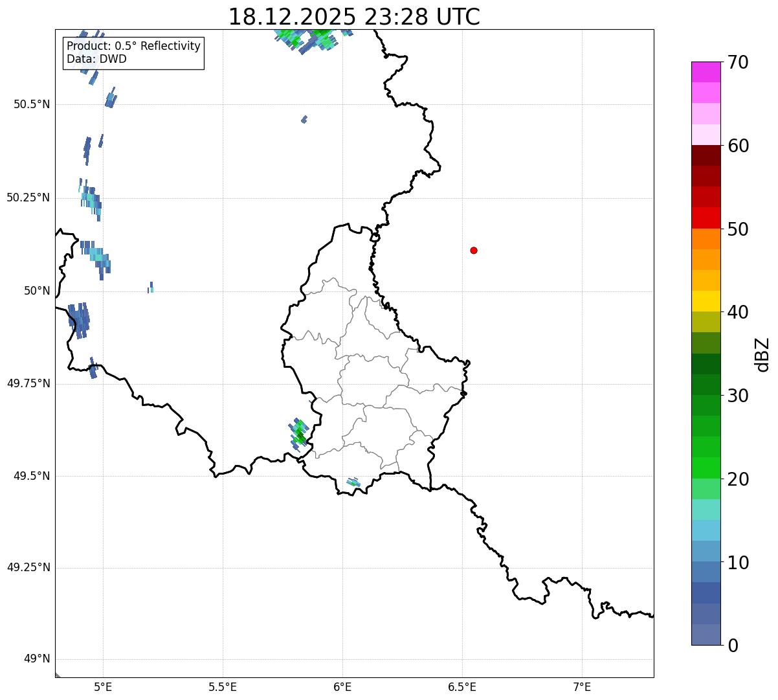Click the green radar echo southwest of Luxembourg
Image resolution: width=778 pixels, height=700 pixels.
[x=299, y=433]
